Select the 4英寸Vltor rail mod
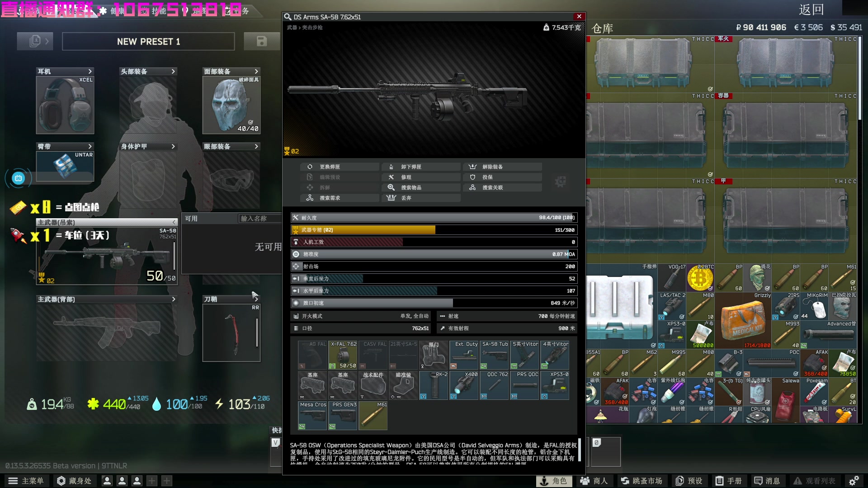 pos(555,355)
